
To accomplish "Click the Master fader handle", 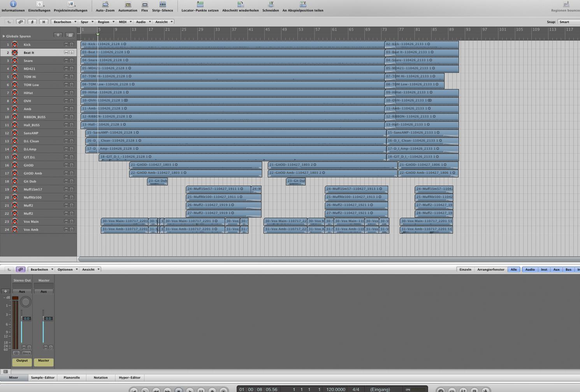I will point(48,318).
